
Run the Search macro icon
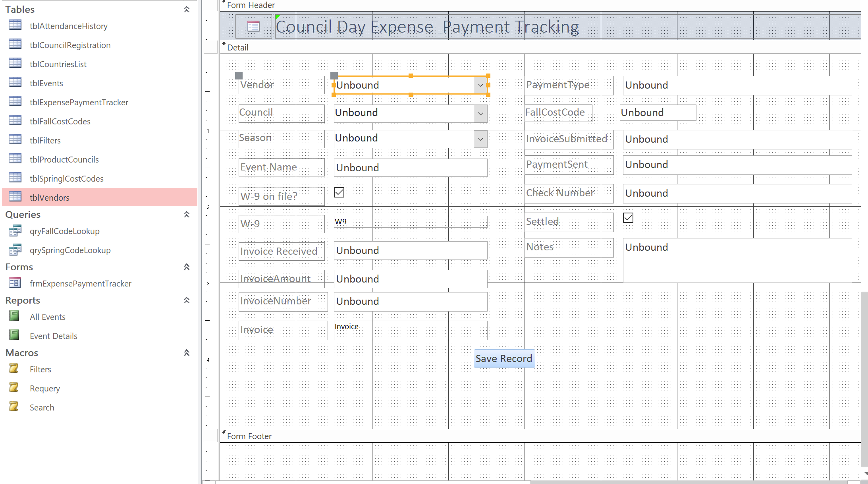tap(14, 407)
